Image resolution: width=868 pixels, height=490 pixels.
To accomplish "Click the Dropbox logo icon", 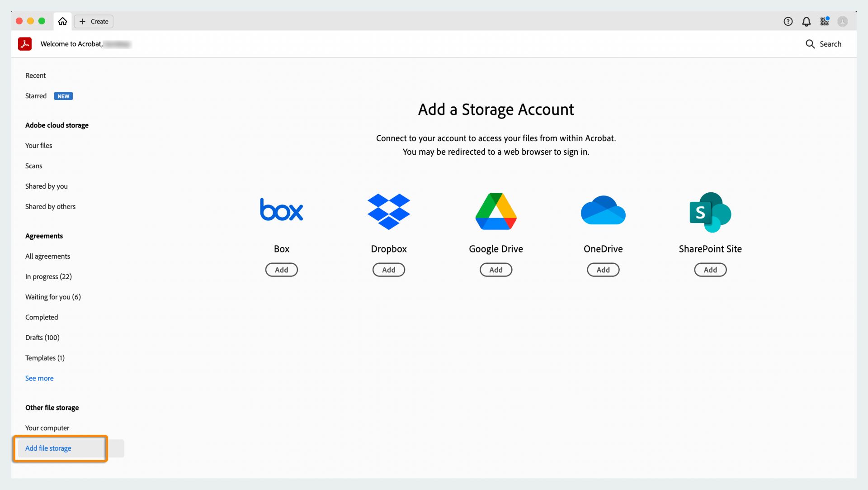I will [x=389, y=211].
